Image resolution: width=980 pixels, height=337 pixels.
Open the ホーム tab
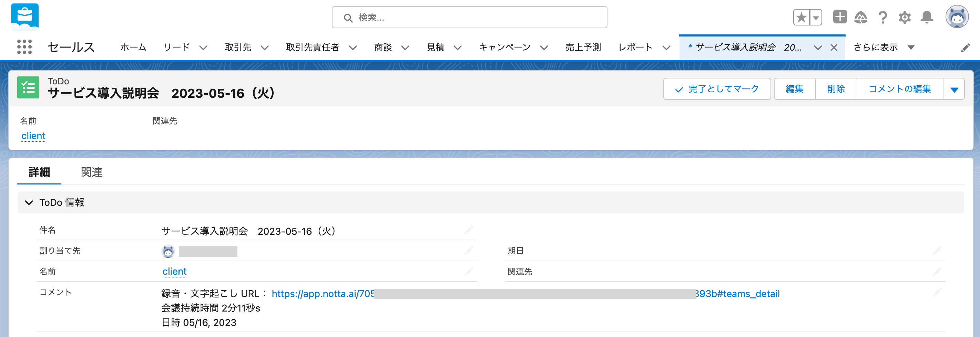pyautogui.click(x=133, y=47)
